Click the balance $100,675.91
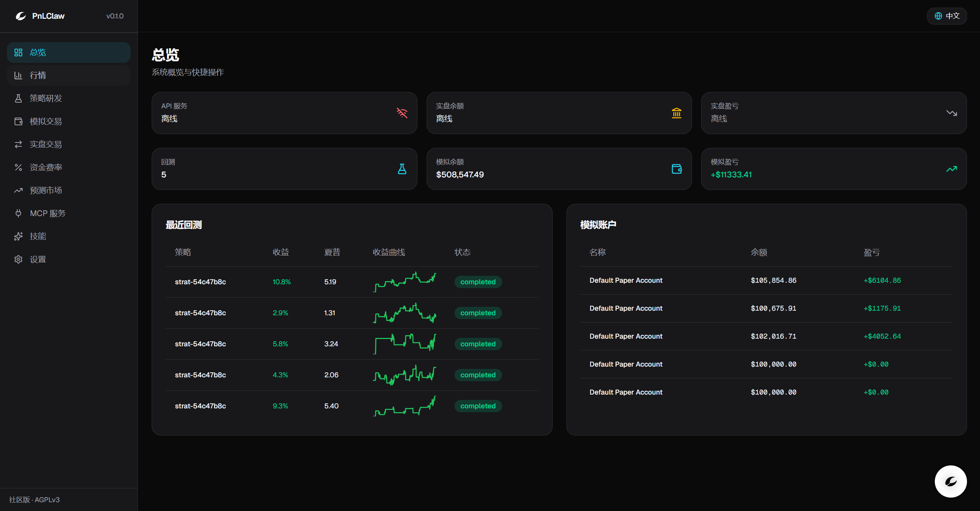This screenshot has width=980, height=511. 773,308
